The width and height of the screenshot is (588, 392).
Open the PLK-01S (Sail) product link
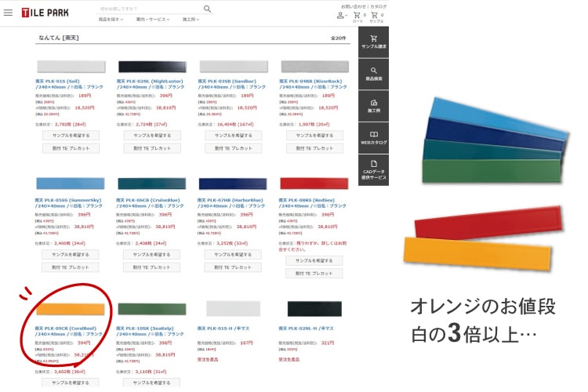tap(69, 84)
